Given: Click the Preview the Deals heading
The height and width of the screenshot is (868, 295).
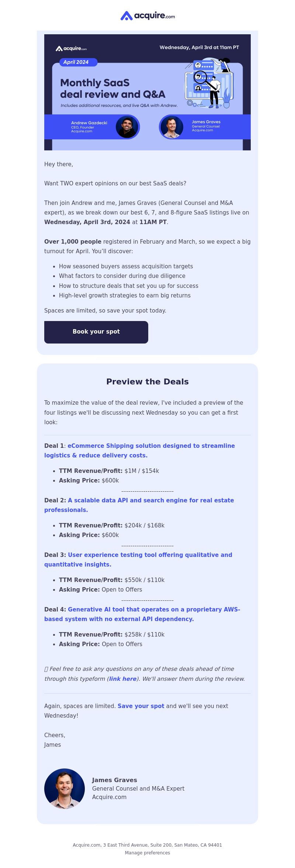Looking at the screenshot, I should click(147, 381).
